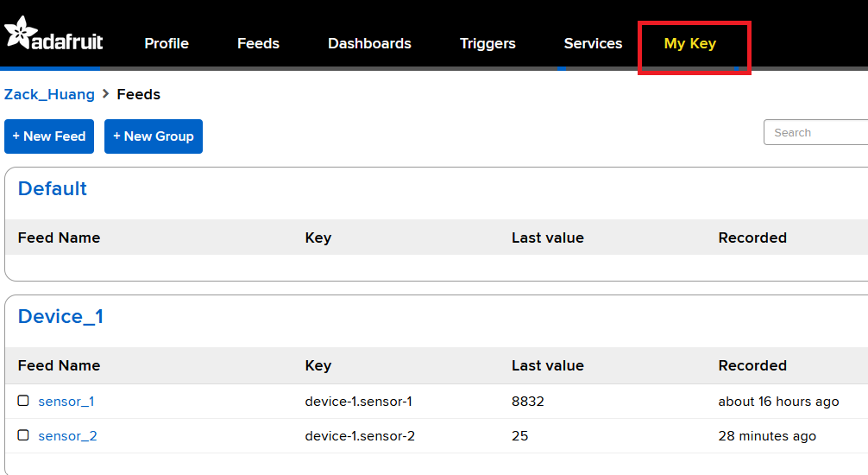This screenshot has height=475, width=868.
Task: Click the device-1.sensor-1 key text
Action: 359,402
